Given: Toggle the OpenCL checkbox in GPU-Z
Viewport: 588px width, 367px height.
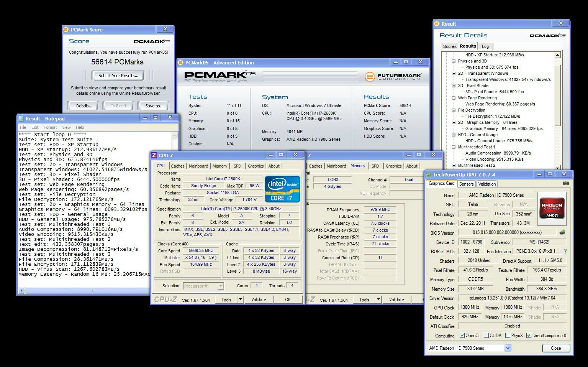Looking at the screenshot, I should tap(462, 336).
